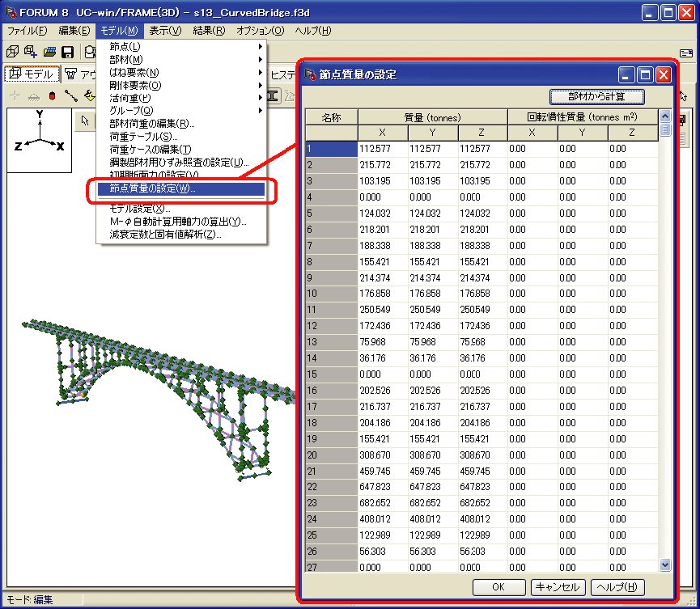The image size is (700, 609).
Task: Choose 部材荷重の編集(R) from the menu
Action: [181, 124]
